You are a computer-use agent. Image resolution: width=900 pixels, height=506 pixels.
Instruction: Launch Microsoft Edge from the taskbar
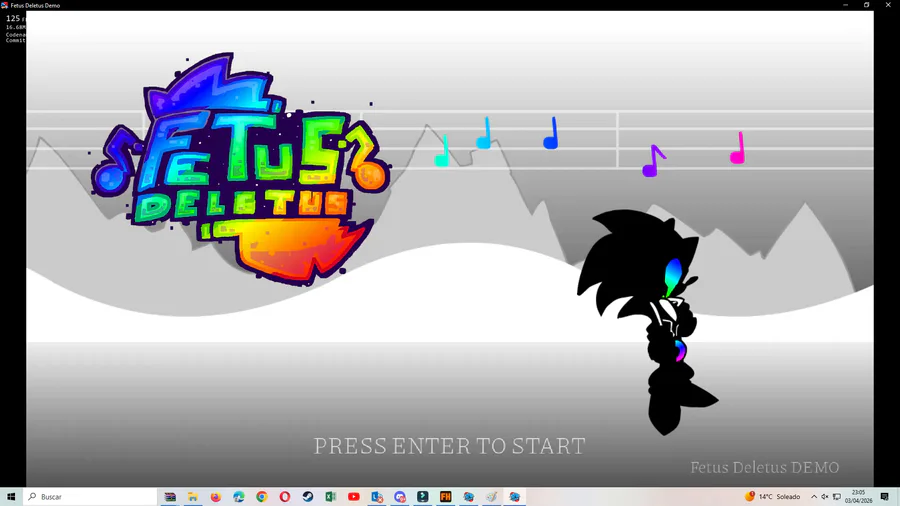tap(239, 497)
